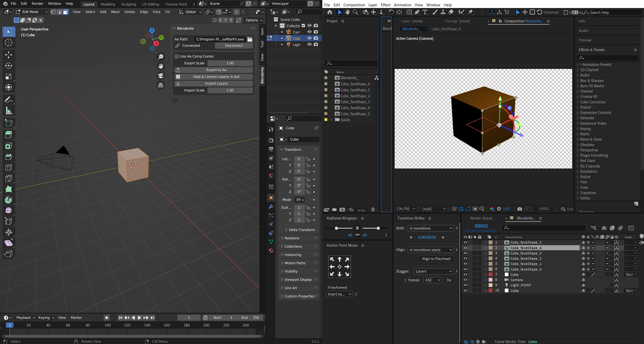Click the viewport zoom magnifier icon
The height and width of the screenshot is (344, 644).
click(x=161, y=57)
